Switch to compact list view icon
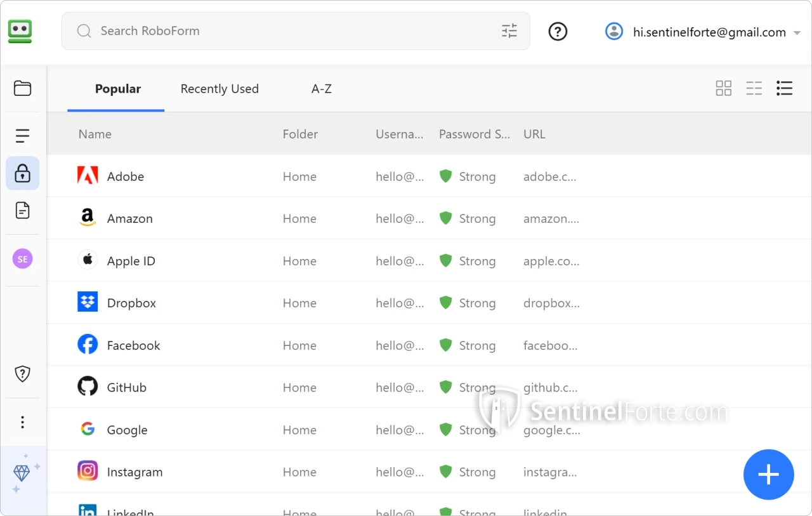The width and height of the screenshot is (812, 516). pyautogui.click(x=754, y=88)
